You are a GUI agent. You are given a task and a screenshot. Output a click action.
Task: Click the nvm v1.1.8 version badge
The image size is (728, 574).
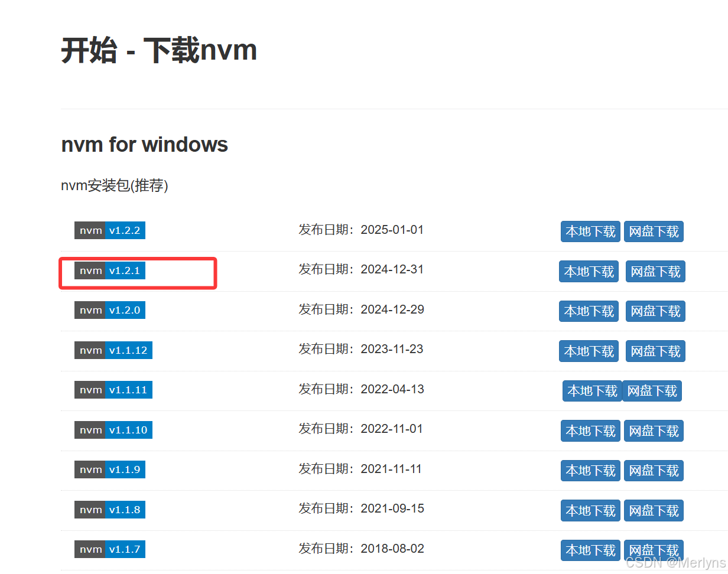pos(110,510)
